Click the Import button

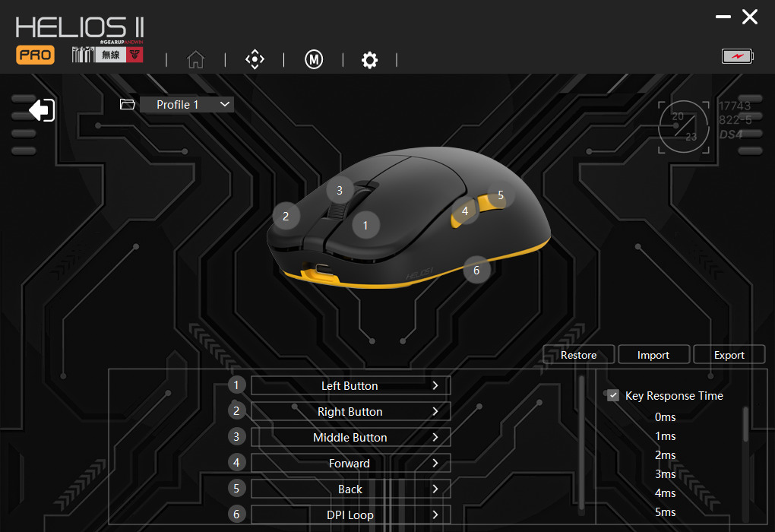(653, 354)
